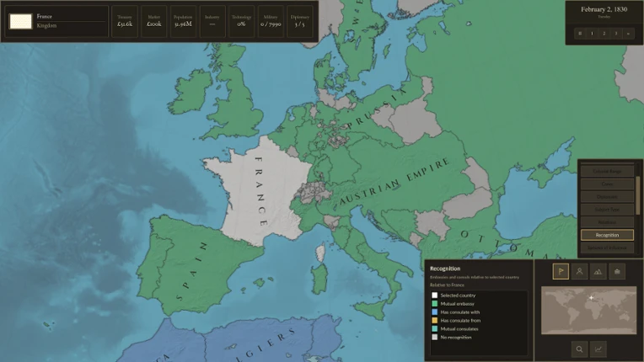The image size is (644, 362).
Task: Switch to the population person icon mode
Action: click(580, 271)
